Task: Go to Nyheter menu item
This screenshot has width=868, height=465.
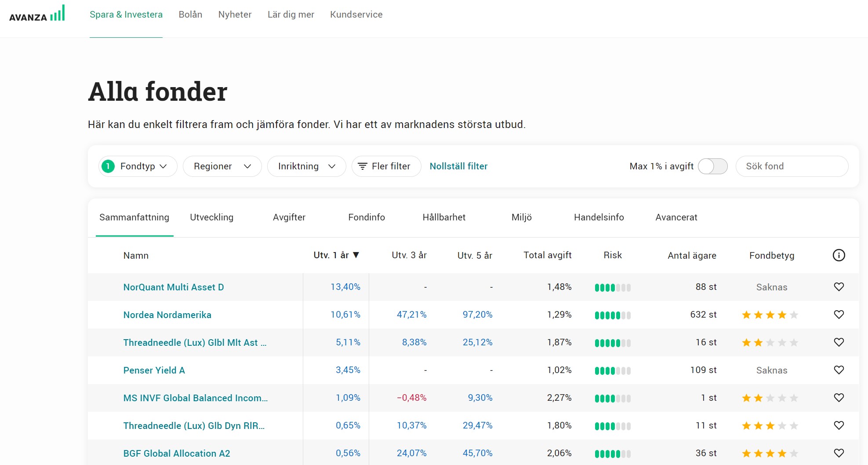Action: [235, 15]
